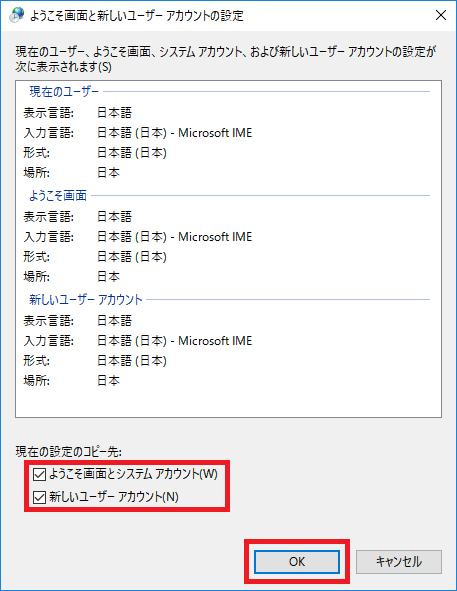
Task: Toggle 新しいユーザー アカウント(N) checkbox
Action: pyautogui.click(x=39, y=497)
